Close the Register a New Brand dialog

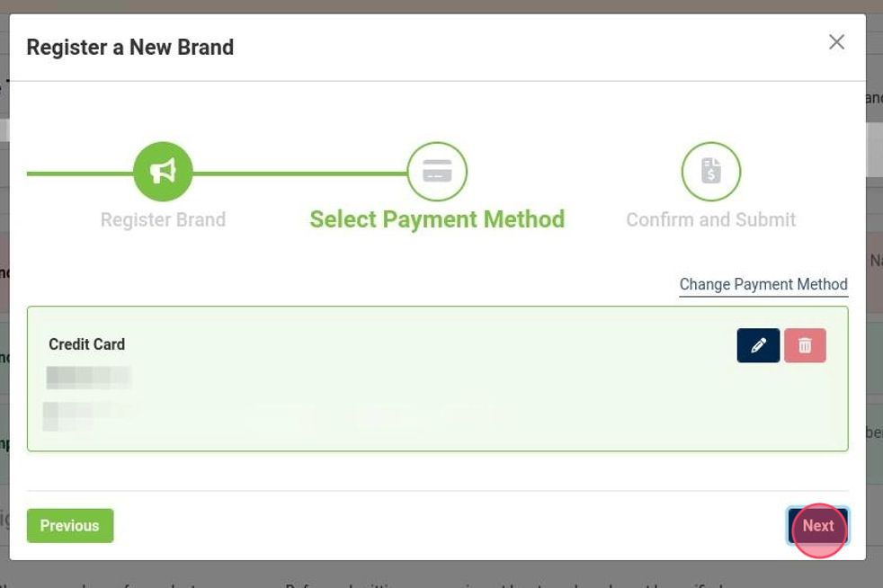[x=836, y=42]
